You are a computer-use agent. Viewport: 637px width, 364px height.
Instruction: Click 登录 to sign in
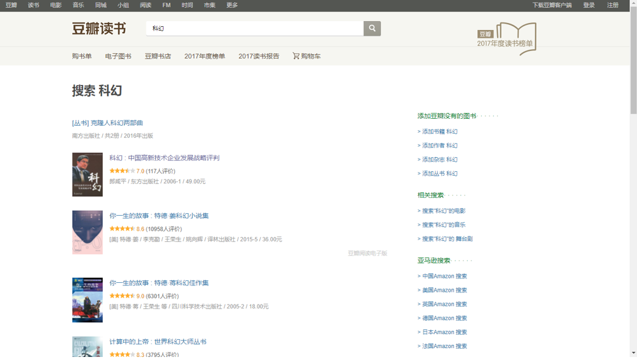588,5
